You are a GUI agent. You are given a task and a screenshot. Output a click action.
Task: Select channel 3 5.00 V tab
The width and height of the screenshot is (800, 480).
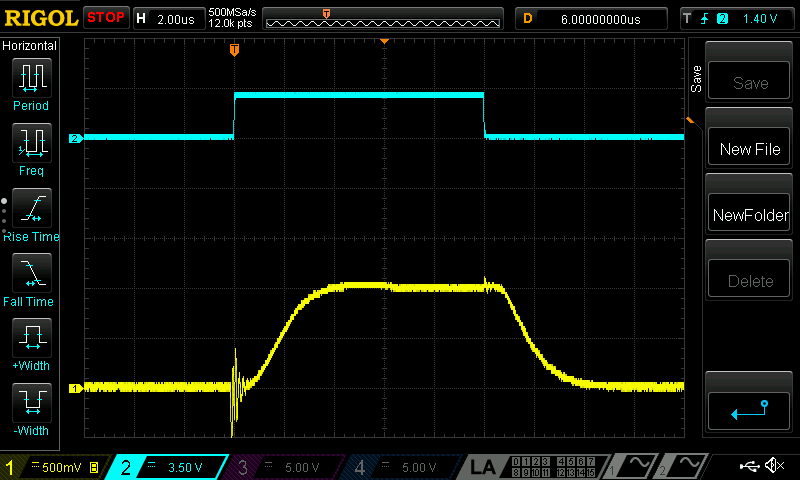pos(283,467)
